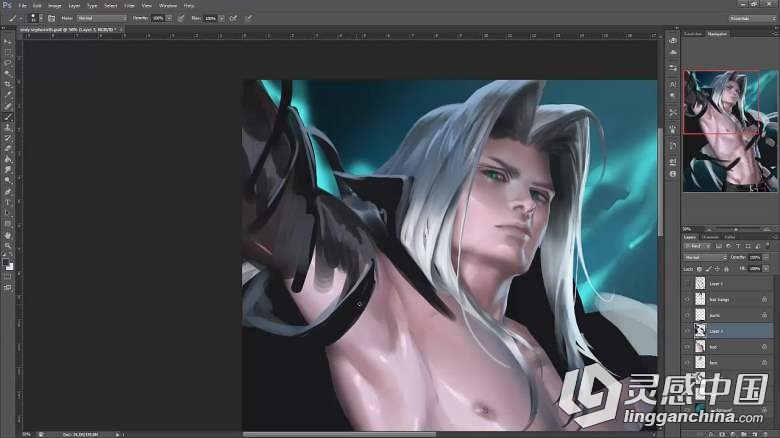Toggle Quick Mask mode
The height and width of the screenshot is (438, 780).
tap(7, 277)
